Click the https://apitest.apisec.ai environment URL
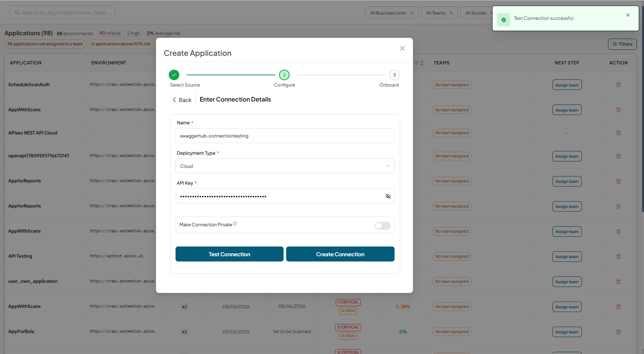Image resolution: width=644 pixels, height=354 pixels. coord(116,256)
